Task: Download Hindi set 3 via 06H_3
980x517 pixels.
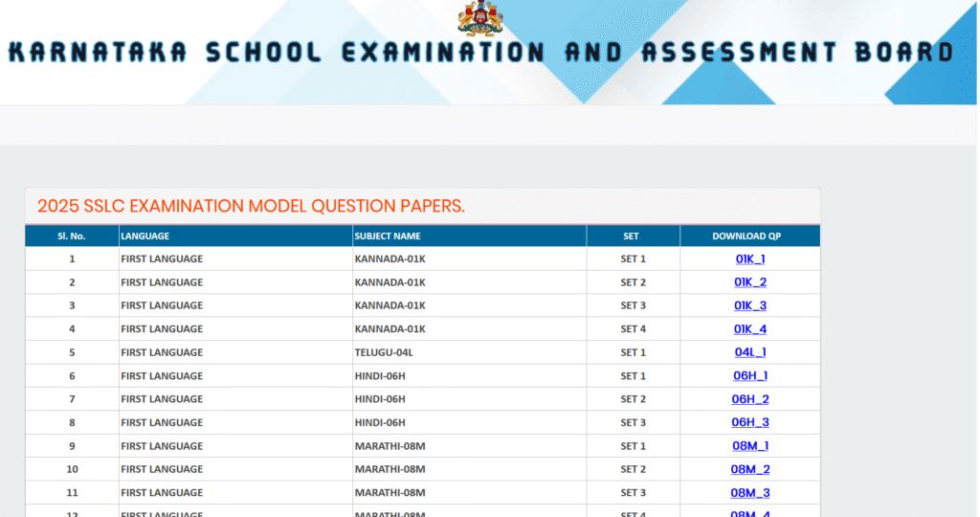Action: click(x=750, y=422)
